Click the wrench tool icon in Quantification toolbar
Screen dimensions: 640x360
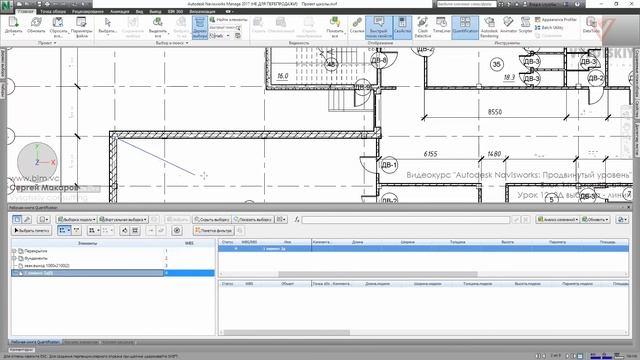click(x=27, y=220)
